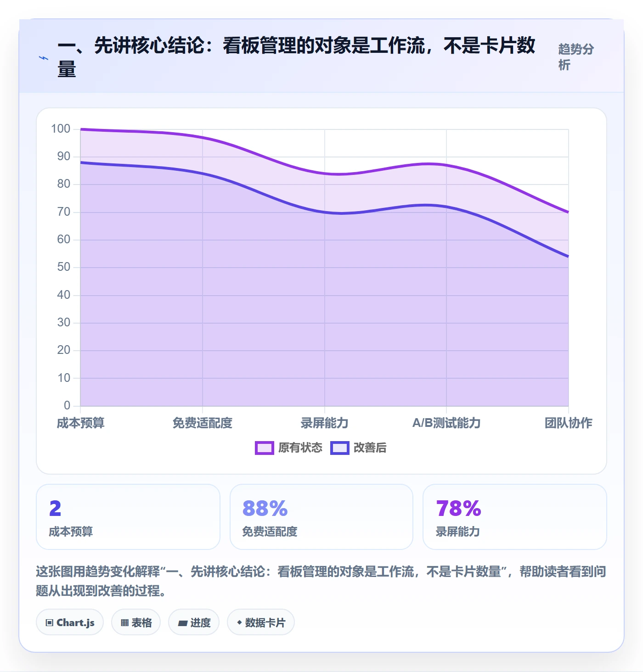Toggle the 原有状态 legend color box

coord(265,448)
